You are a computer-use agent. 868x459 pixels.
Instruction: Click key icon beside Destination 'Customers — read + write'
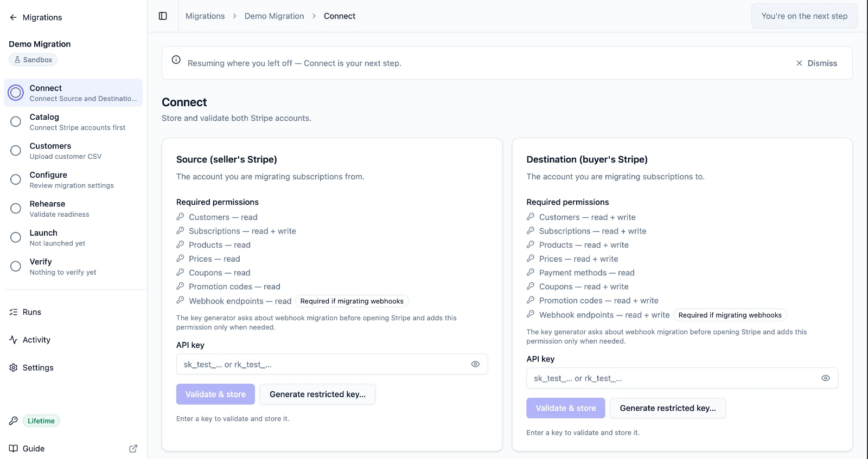click(x=531, y=217)
